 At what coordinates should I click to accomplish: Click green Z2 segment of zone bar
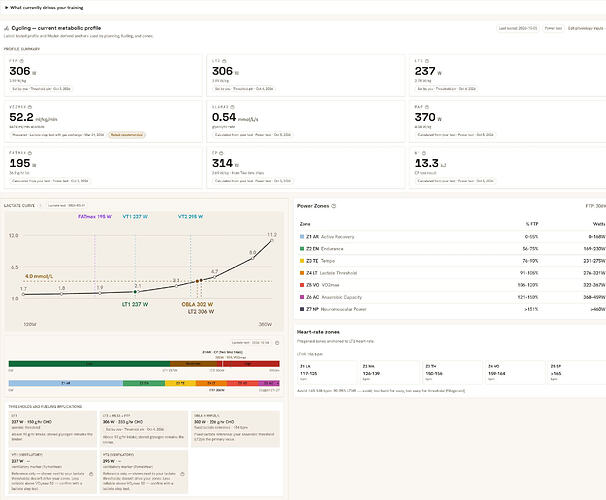144,383
